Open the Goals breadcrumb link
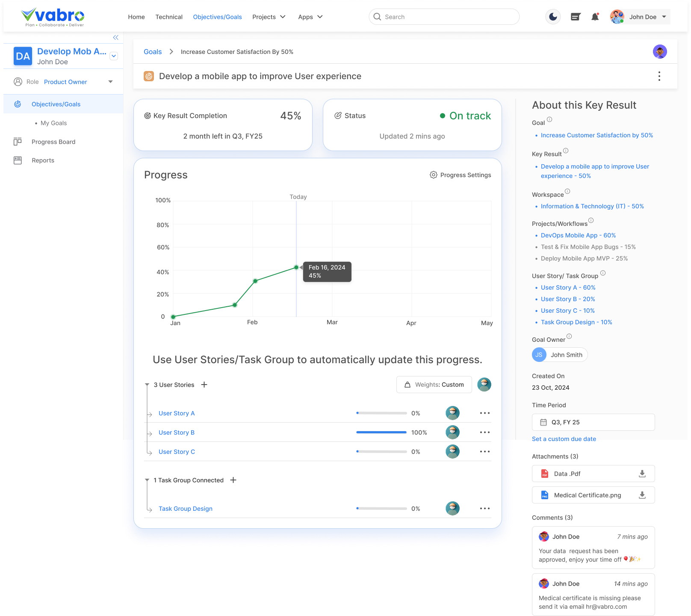 tap(153, 51)
